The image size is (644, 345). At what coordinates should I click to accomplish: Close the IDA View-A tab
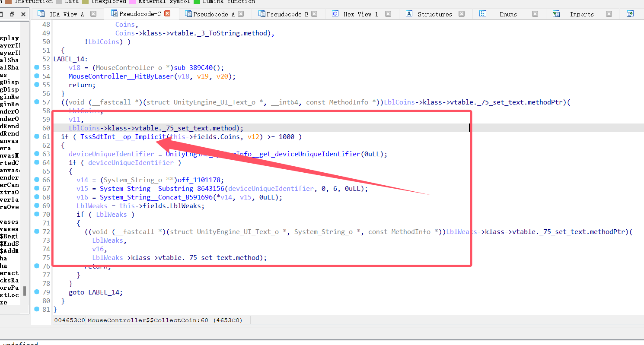tap(93, 14)
